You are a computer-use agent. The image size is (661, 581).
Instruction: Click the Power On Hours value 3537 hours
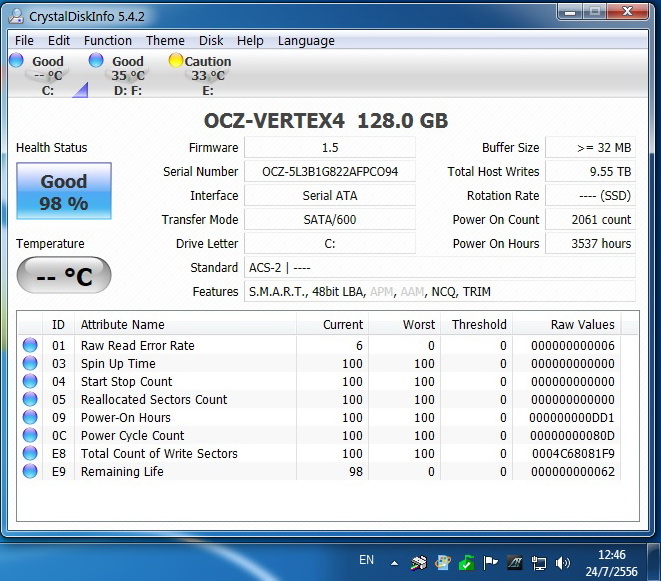tap(590, 244)
